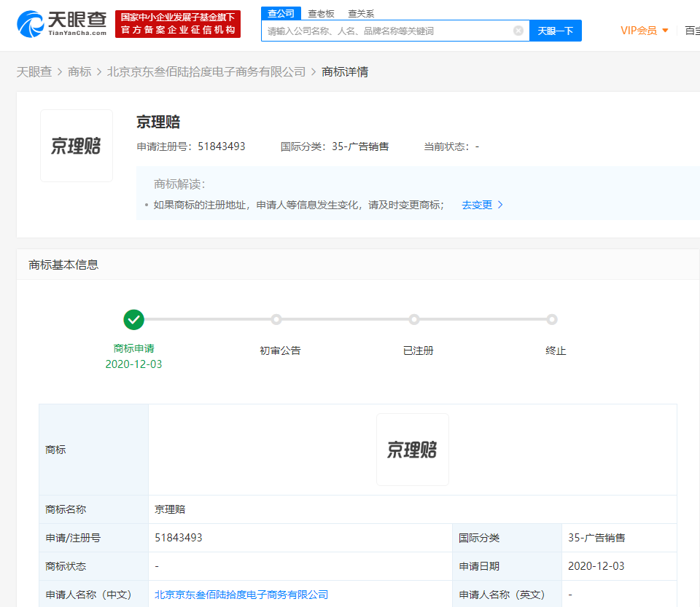
Task: Open the 京理赔 trademark image in the table
Action: (x=413, y=450)
